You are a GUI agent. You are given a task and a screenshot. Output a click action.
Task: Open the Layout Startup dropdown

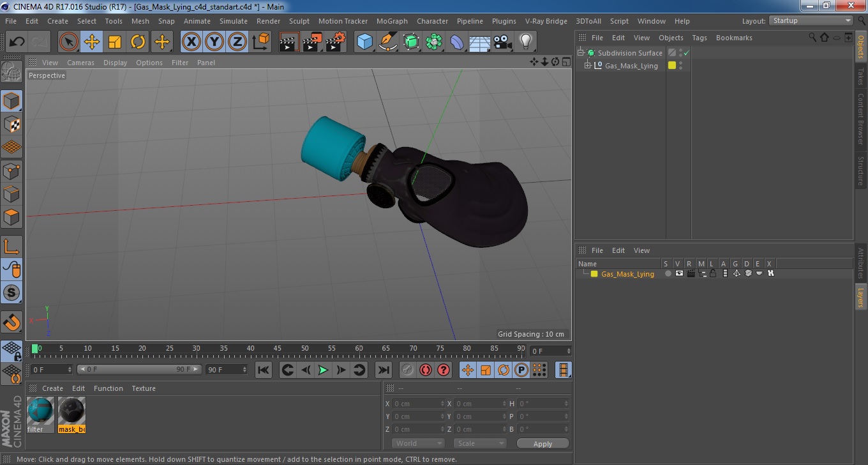(811, 20)
